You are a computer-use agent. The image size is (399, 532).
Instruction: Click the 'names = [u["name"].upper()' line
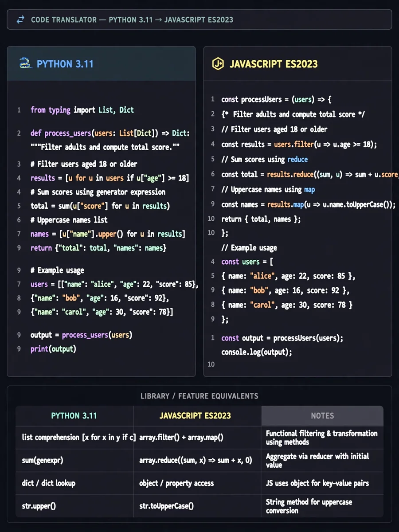click(x=108, y=234)
